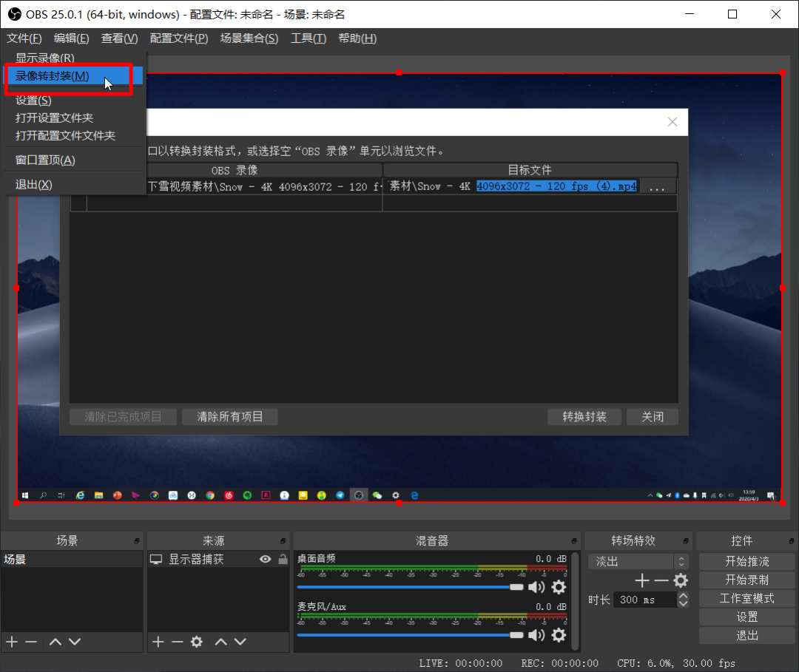
Task: Choose 打开设置文件夹 from file menu
Action: click(75, 118)
